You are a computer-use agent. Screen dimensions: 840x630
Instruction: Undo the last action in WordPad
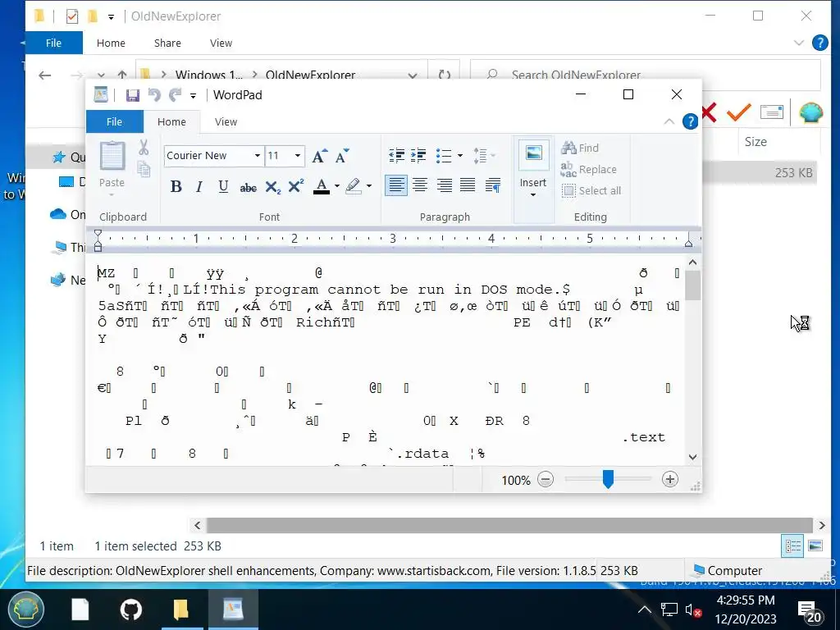154,95
